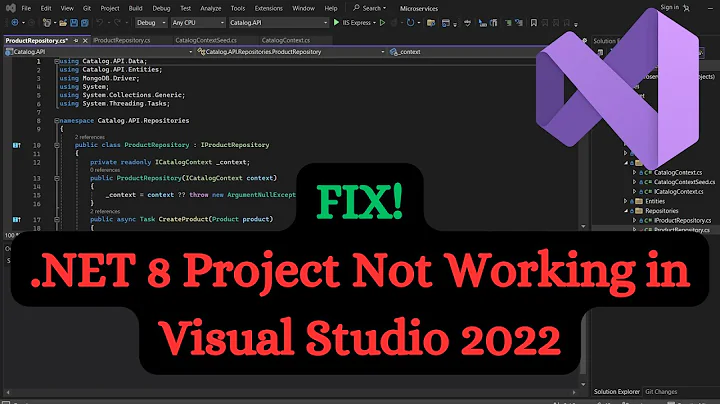This screenshot has height=404, width=720.
Task: Click the Save All toolbar icon
Action: 84,22
